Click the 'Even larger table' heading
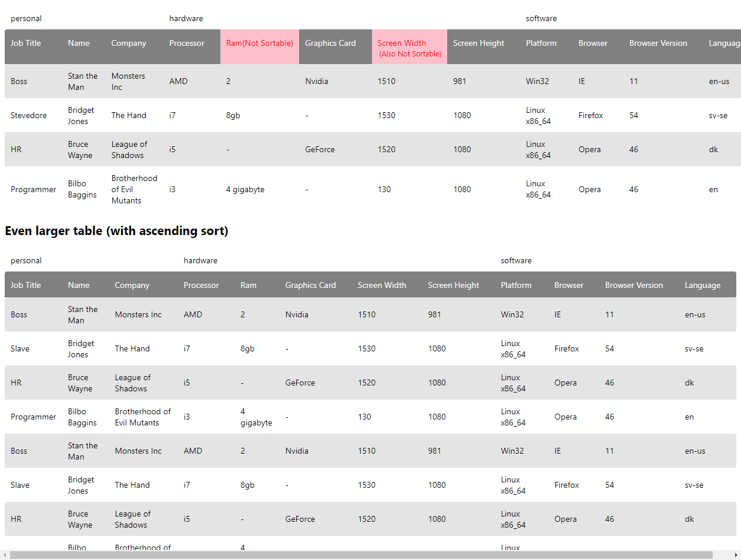 116,231
